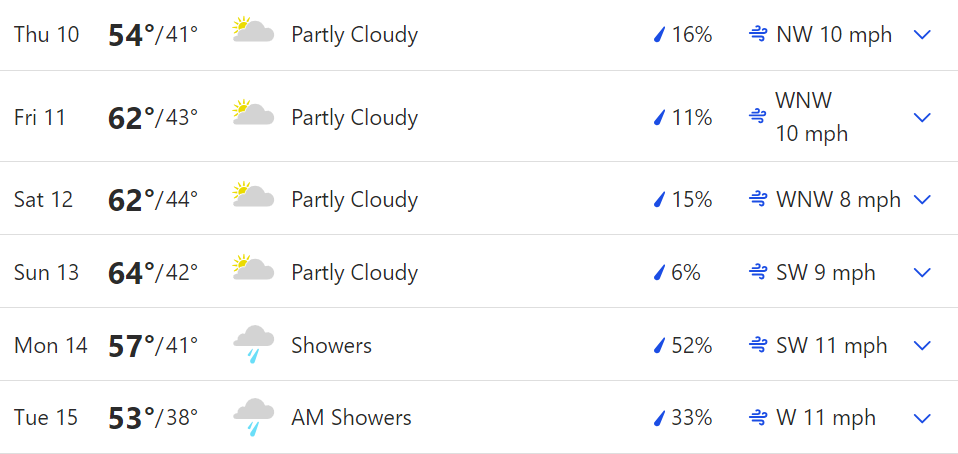
Task: Click the Fri 11 partly cloudy icon
Action: [253, 113]
